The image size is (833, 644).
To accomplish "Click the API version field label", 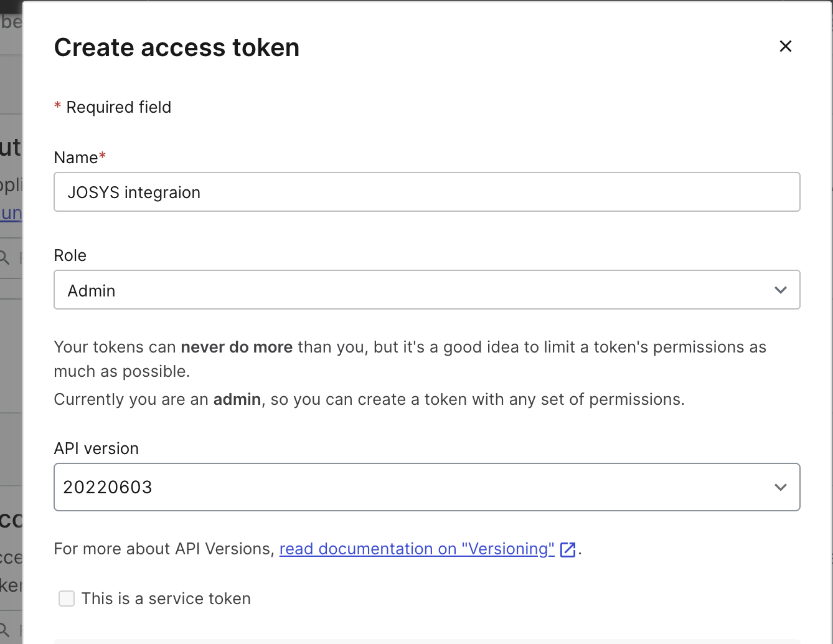I will [96, 448].
